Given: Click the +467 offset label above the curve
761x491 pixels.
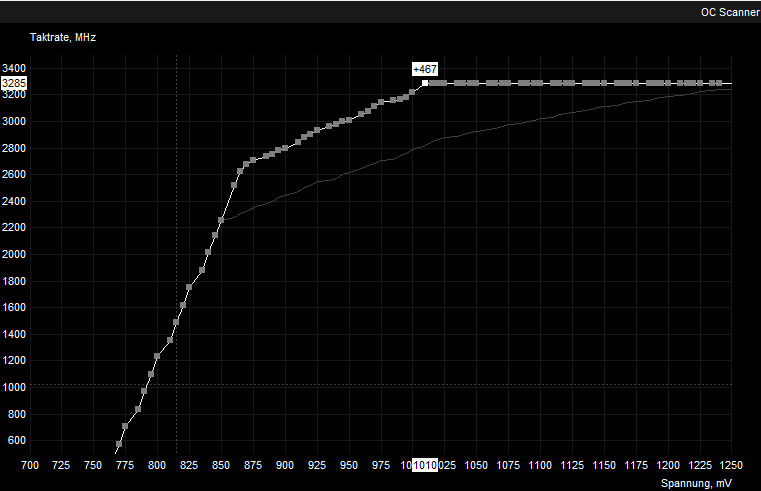Looking at the screenshot, I should [425, 69].
